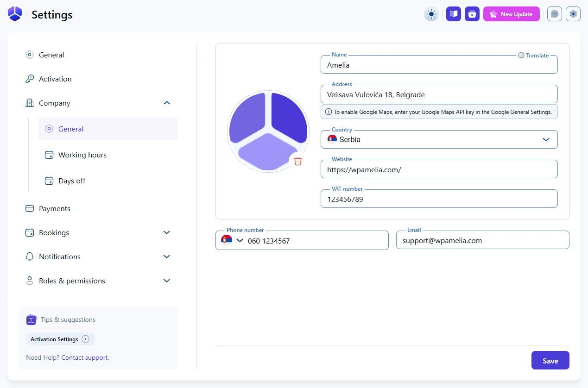Open the phone country code flag dropdown

pos(232,240)
